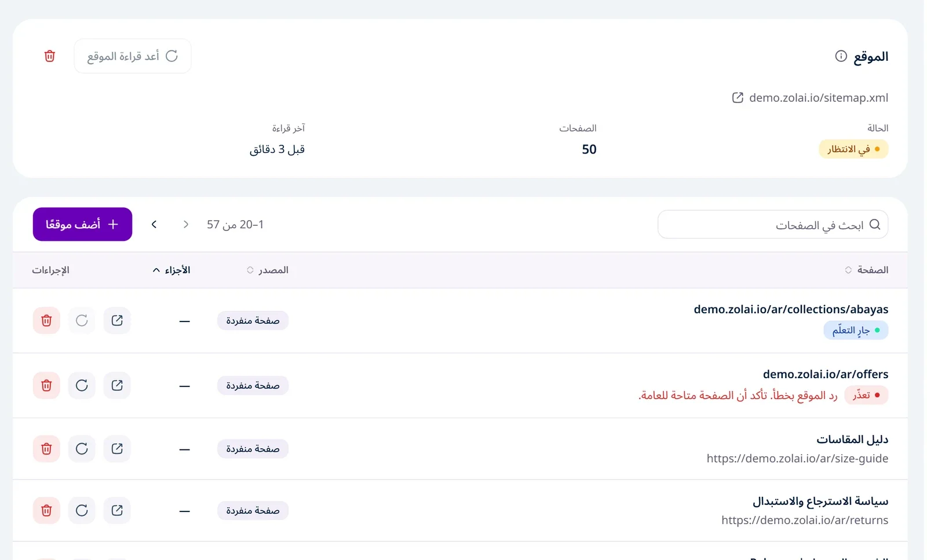Go to previous page with the right chevron

coord(185,224)
